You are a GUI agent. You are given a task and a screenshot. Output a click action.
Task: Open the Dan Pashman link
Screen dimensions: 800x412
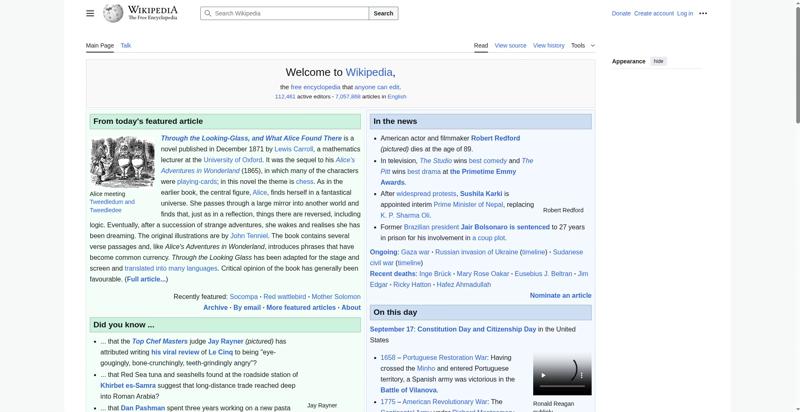(x=143, y=408)
